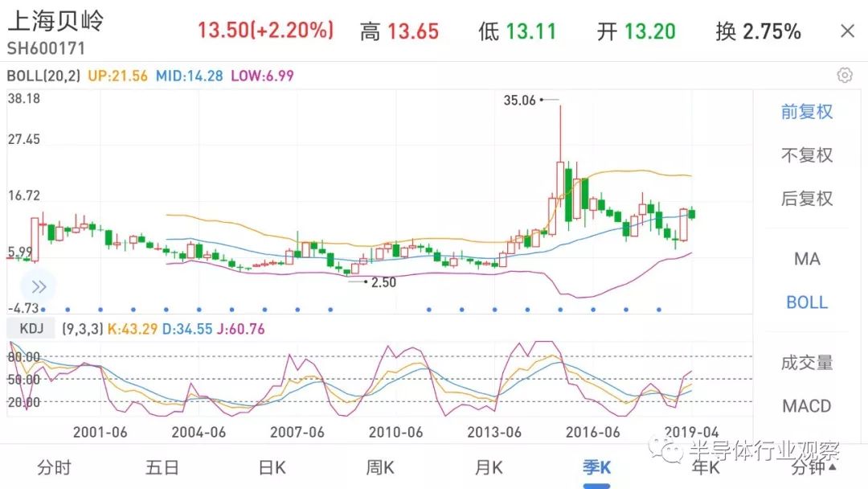Select 不复权 price adjustment
The width and height of the screenshot is (868, 489).
pyautogui.click(x=807, y=155)
